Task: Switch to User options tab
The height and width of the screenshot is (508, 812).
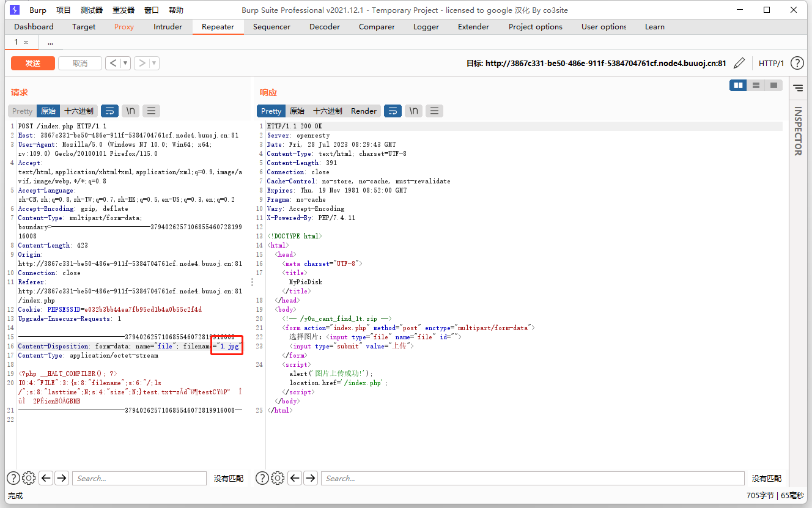Action: 604,27
